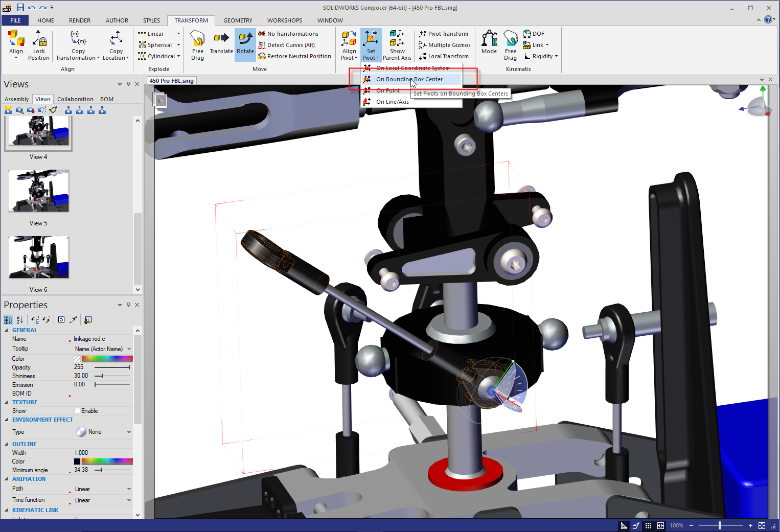The image size is (780, 532).
Task: Select the View 5 thumbnail
Action: 39,191
